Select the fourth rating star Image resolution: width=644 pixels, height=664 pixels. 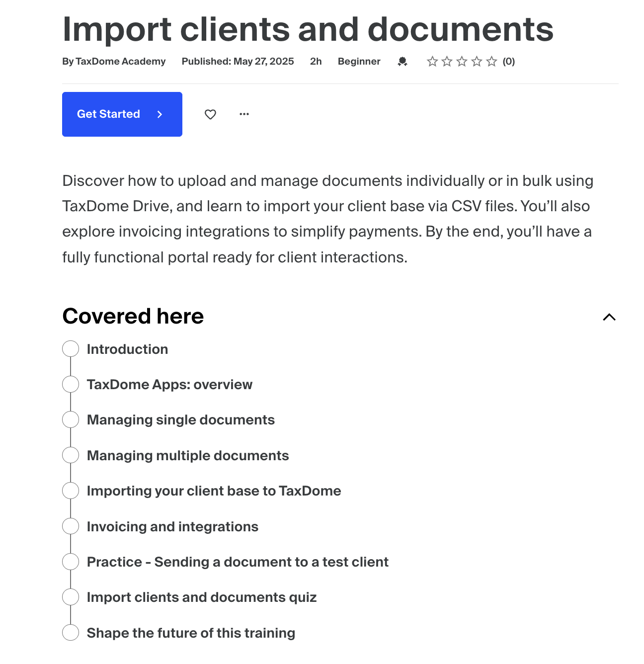click(477, 62)
